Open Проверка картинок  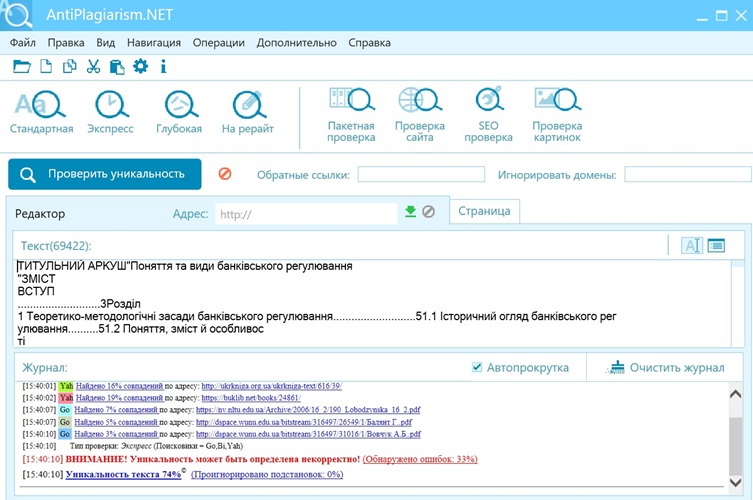click(557, 115)
